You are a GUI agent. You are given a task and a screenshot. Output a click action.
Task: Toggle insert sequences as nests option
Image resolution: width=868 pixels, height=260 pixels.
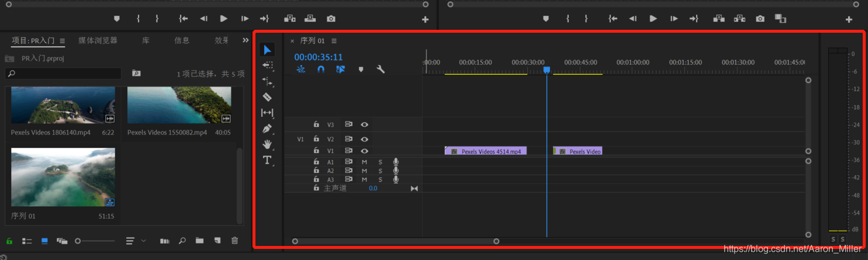click(x=302, y=69)
